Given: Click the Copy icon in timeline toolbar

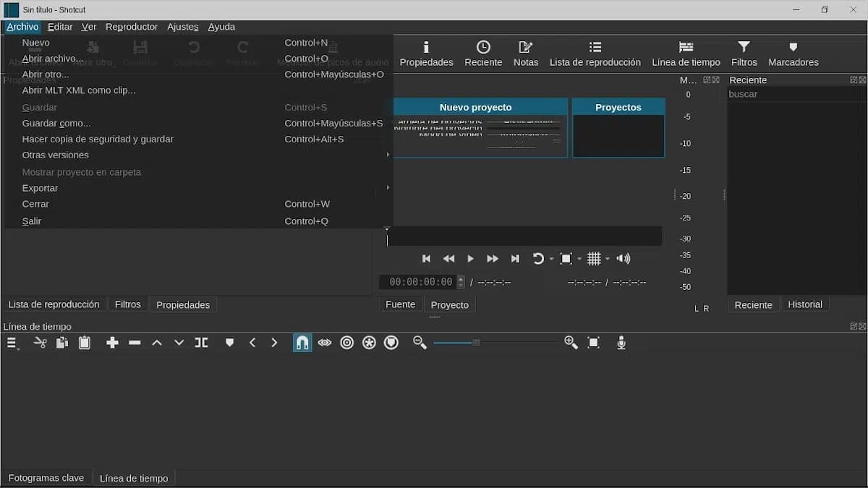Looking at the screenshot, I should pos(62,343).
